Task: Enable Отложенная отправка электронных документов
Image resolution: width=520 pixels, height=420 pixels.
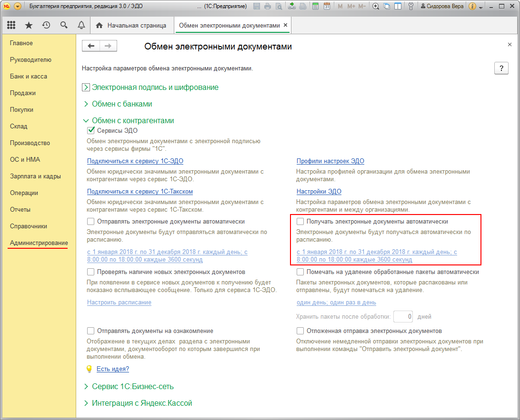Action: pos(300,331)
